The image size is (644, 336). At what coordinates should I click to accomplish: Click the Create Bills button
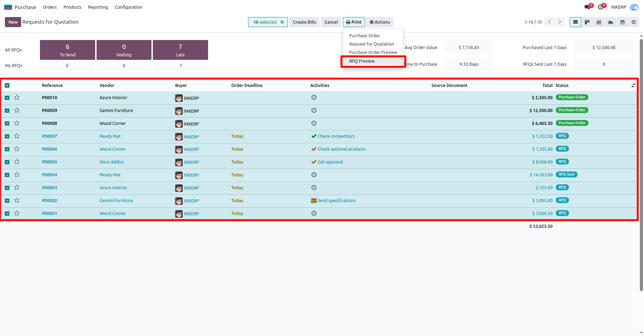304,22
